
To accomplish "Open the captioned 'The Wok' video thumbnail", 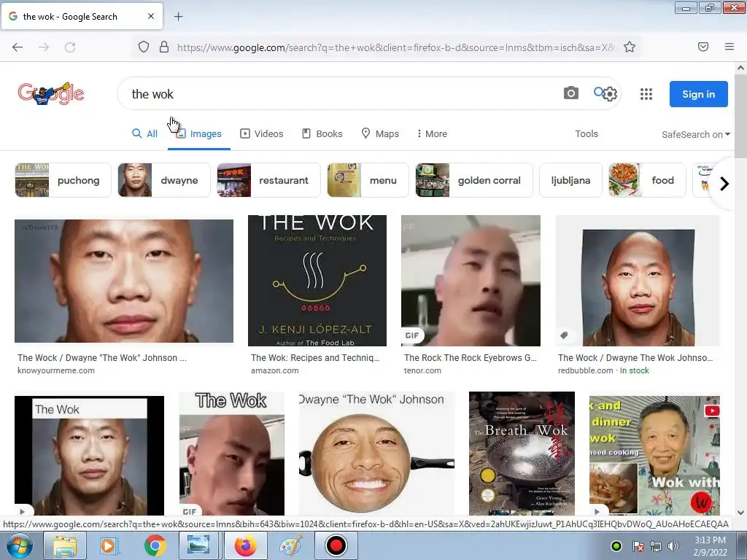I will (x=89, y=455).
